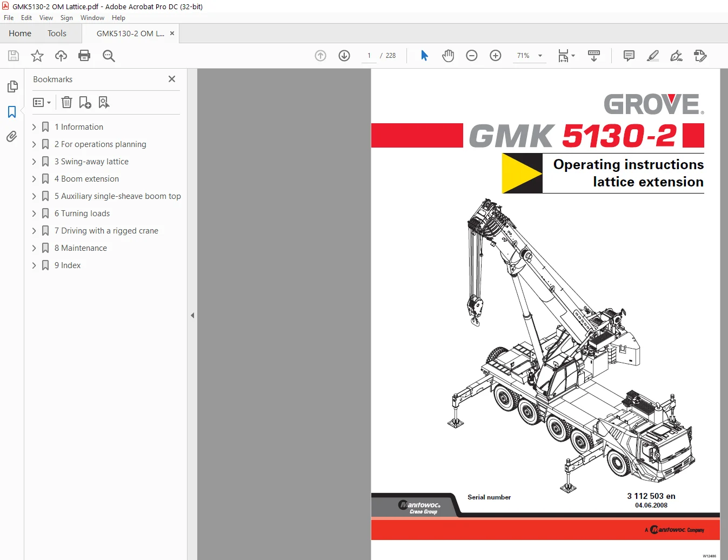Expand '7 Driving with a rigged crane'
The image size is (728, 560).
(34, 231)
